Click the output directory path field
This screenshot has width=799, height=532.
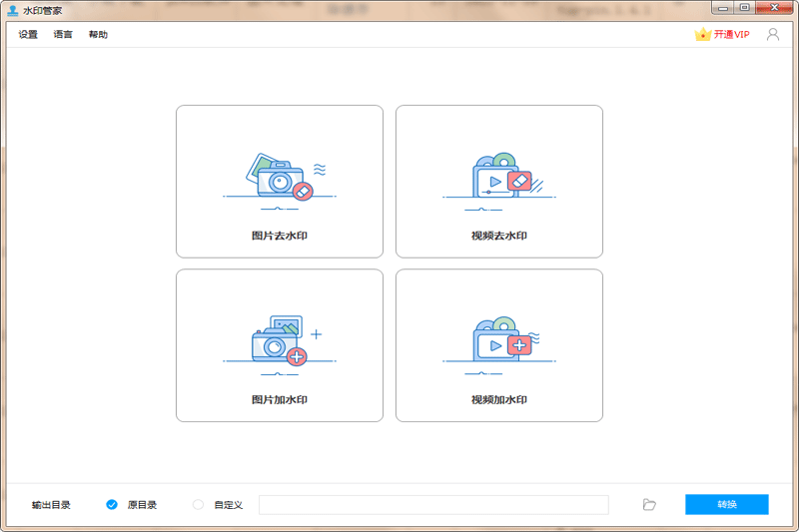[433, 505]
